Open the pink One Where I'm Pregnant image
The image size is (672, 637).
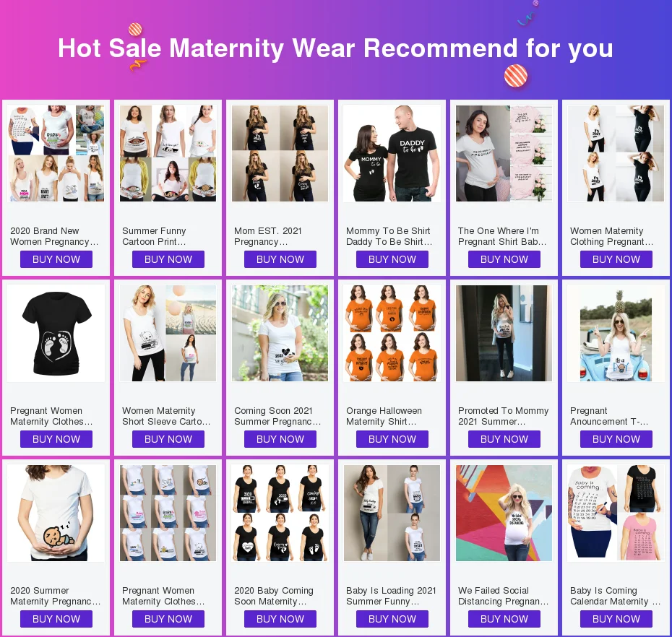tap(504, 153)
